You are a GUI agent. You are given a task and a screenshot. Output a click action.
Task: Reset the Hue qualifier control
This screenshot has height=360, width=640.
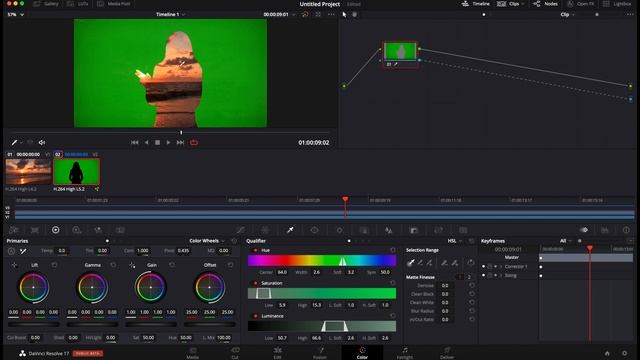coord(393,250)
